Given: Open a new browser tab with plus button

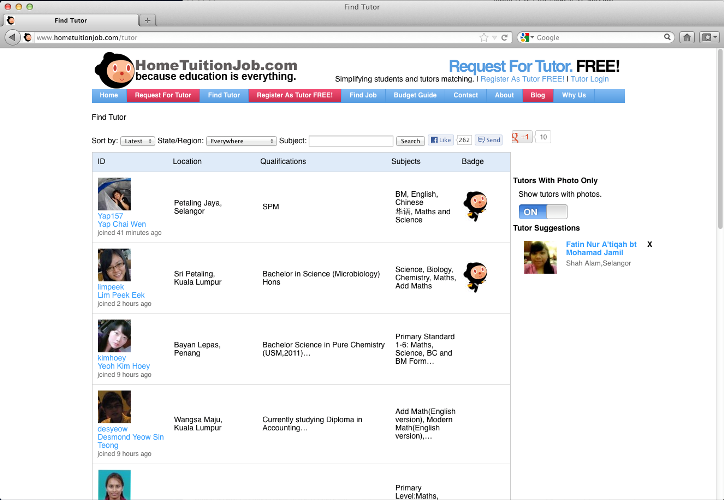Looking at the screenshot, I should pos(147,20).
